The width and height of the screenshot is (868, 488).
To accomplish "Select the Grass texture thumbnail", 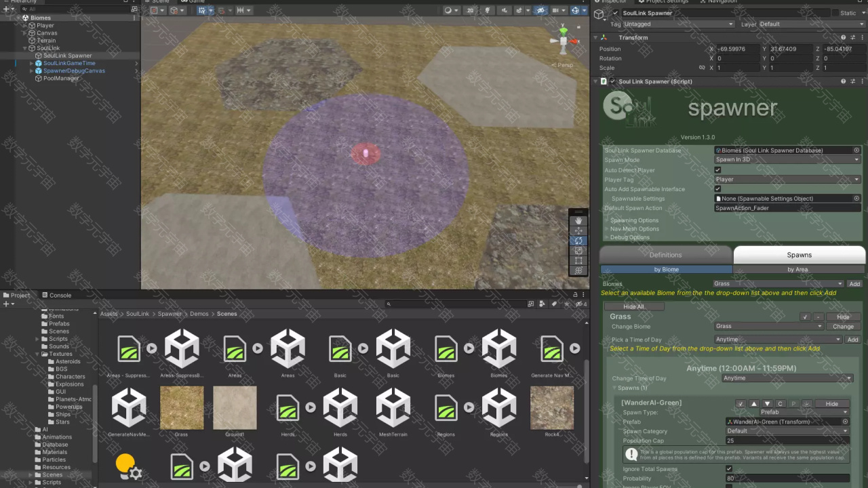I will tap(182, 408).
